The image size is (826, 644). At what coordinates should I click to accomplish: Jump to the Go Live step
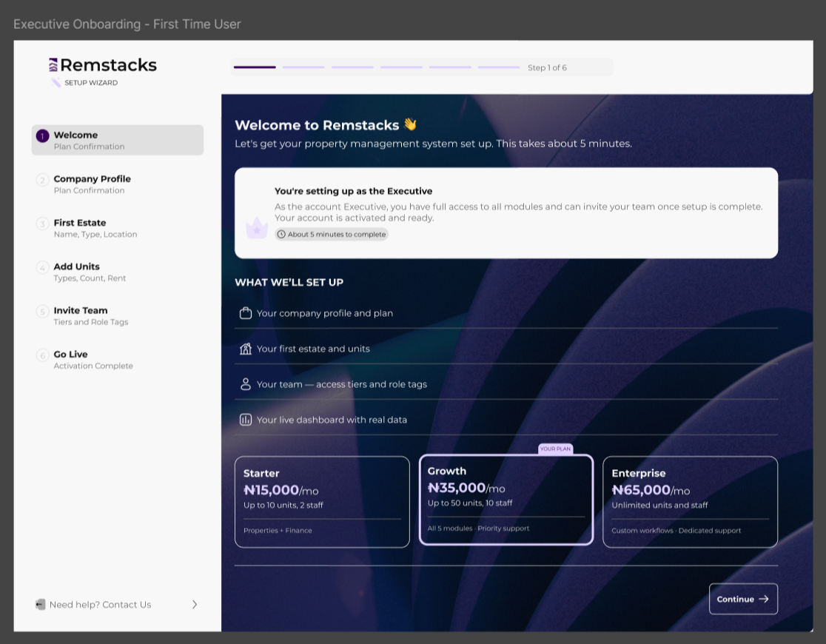pyautogui.click(x=118, y=360)
